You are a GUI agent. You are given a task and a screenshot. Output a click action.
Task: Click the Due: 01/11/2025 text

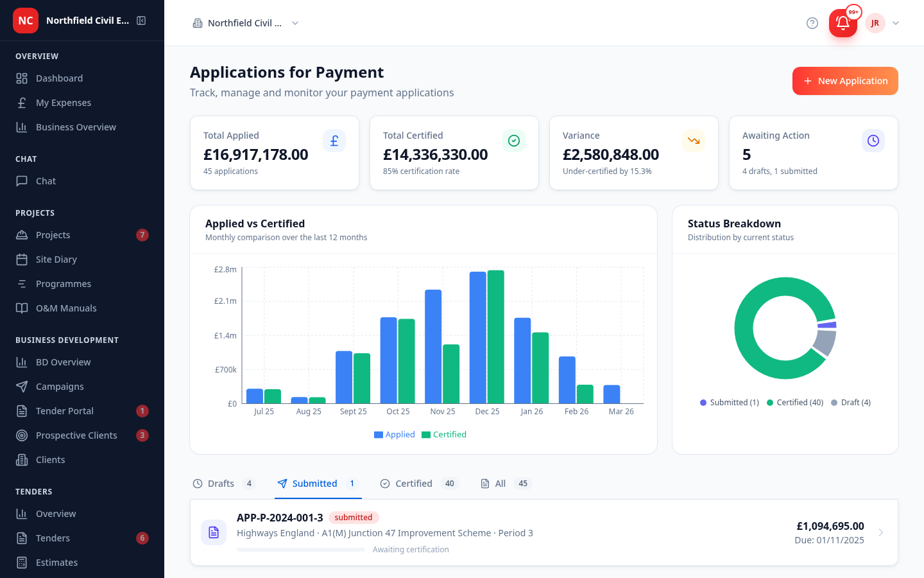coord(829,540)
